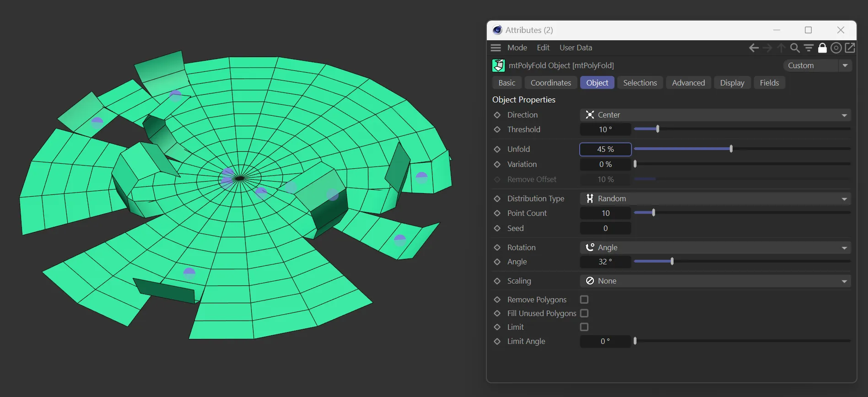This screenshot has height=397, width=868.
Task: Click the filter icon in Attributes toolbar
Action: coord(809,48)
